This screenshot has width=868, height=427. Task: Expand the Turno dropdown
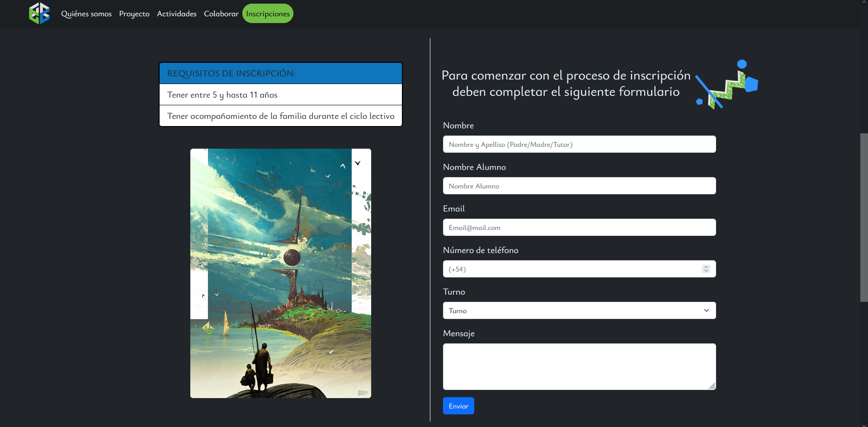[579, 311]
